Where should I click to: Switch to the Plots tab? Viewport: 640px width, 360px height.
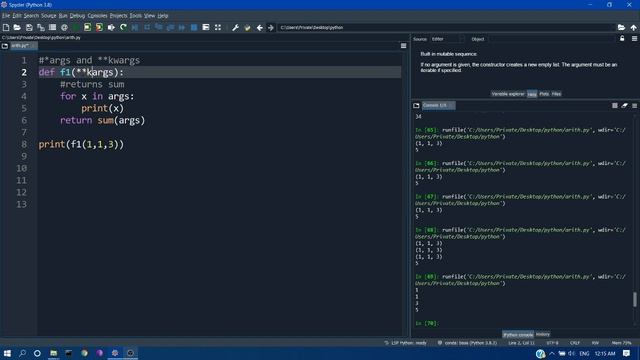click(x=544, y=94)
